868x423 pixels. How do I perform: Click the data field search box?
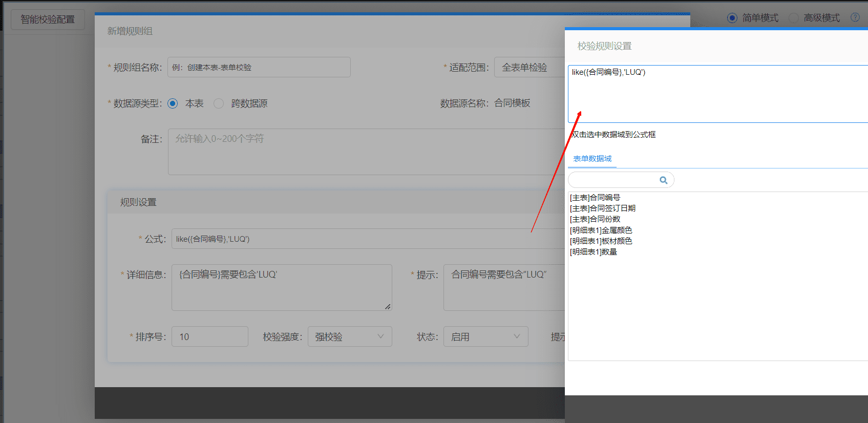click(x=621, y=180)
